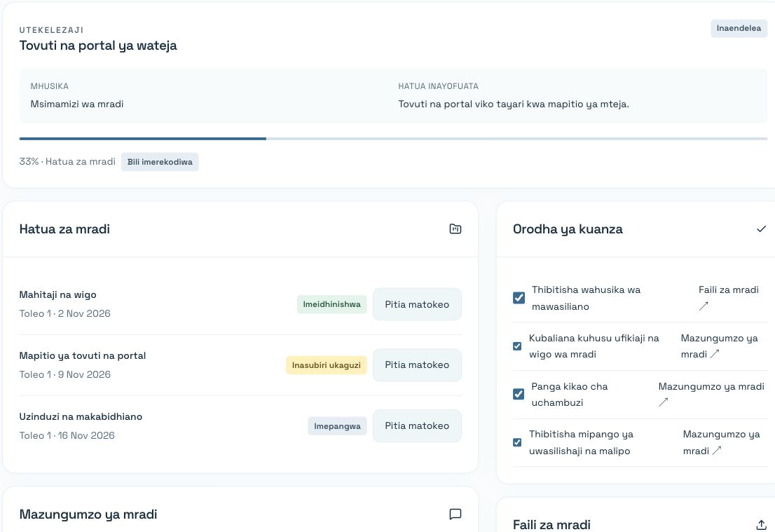The width and height of the screenshot is (775, 532).
Task: Open Pitia matokeo for Uzinduzi na makabidhiano
Action: tap(417, 425)
